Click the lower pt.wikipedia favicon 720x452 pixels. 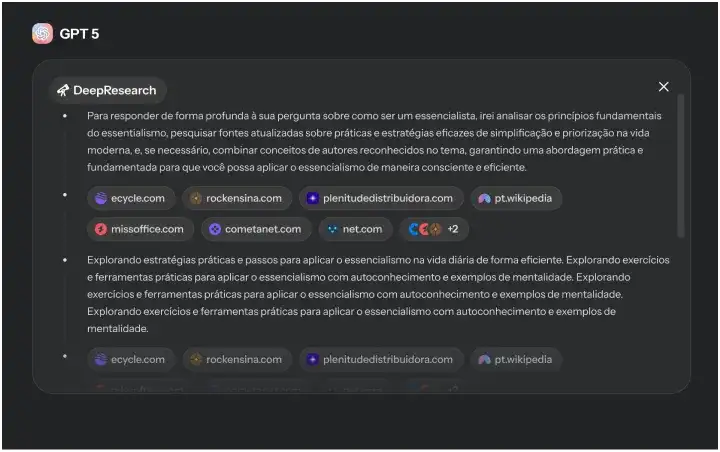tap(484, 359)
